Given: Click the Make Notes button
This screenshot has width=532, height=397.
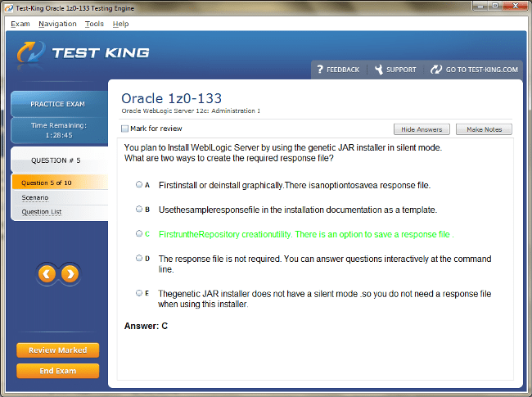Looking at the screenshot, I should click(x=485, y=129).
